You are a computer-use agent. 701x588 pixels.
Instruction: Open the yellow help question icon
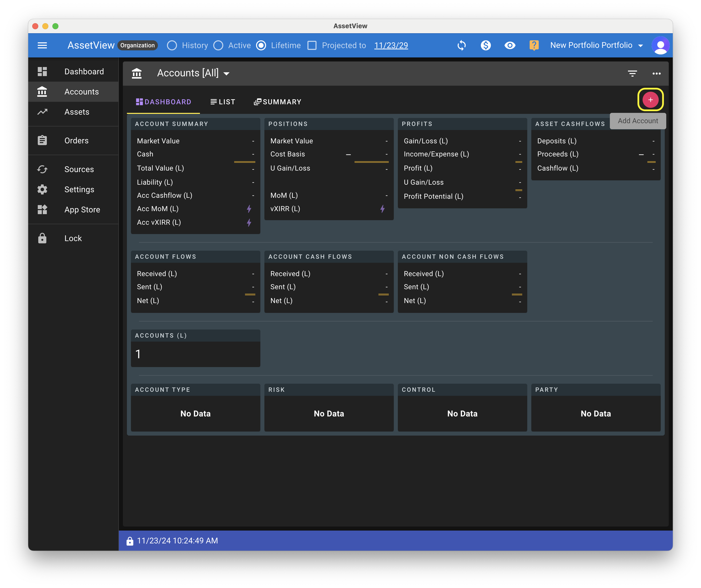coord(534,45)
